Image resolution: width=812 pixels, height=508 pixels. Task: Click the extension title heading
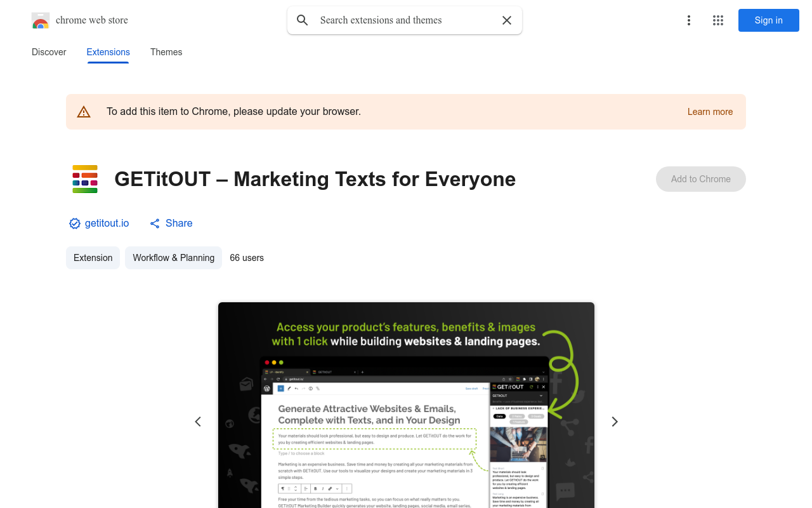coord(315,179)
